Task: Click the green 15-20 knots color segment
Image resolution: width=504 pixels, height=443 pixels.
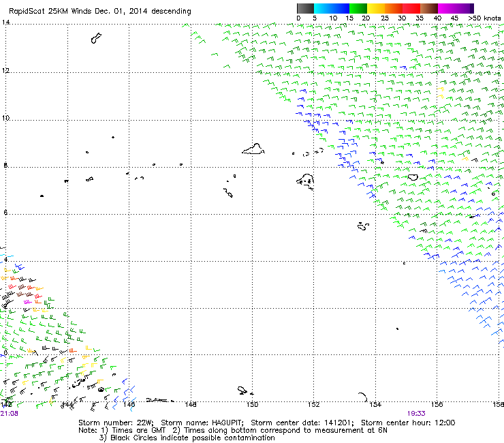Action: coord(358,8)
